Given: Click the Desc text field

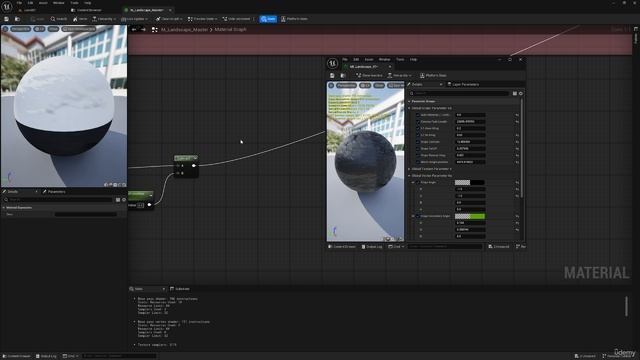Looking at the screenshot, I should tap(86, 214).
